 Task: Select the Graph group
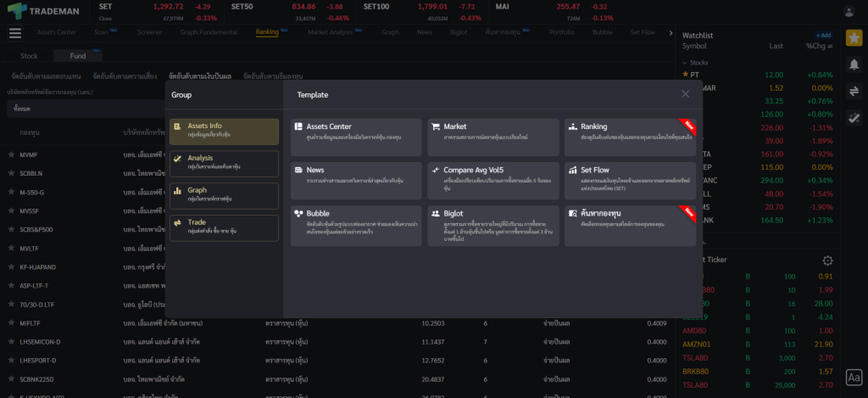(x=224, y=195)
